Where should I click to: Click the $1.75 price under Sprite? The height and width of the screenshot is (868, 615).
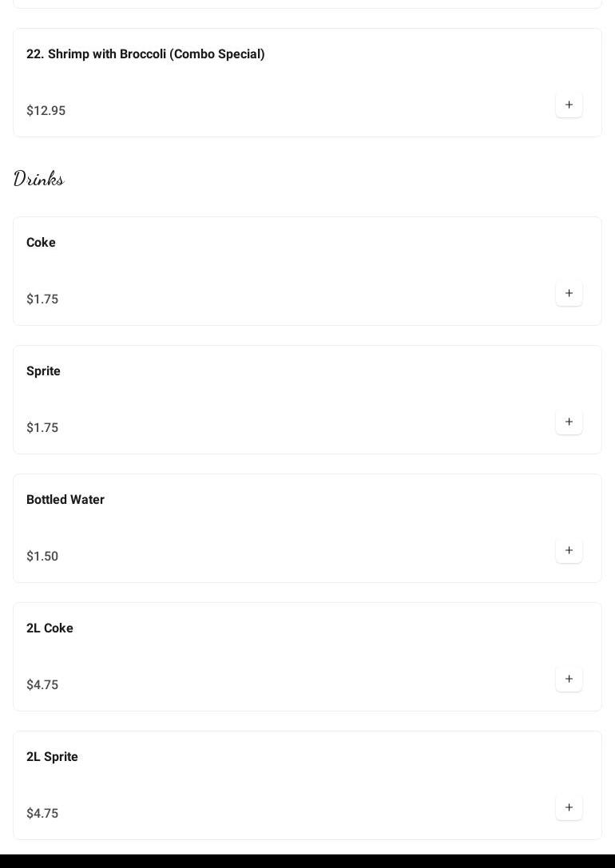click(42, 428)
